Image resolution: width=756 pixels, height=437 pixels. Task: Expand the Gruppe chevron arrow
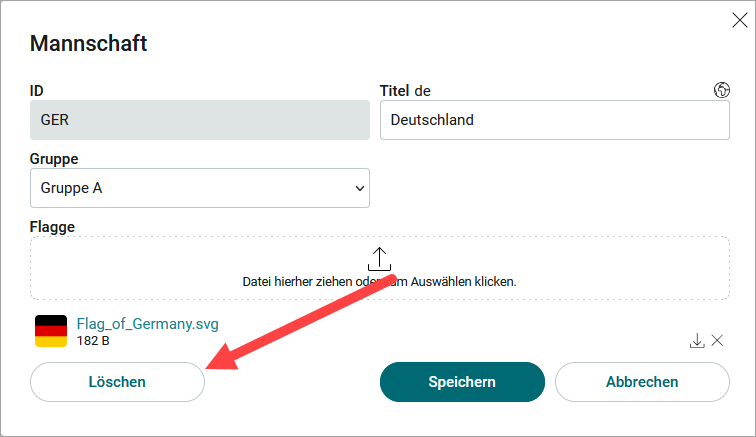coord(359,188)
